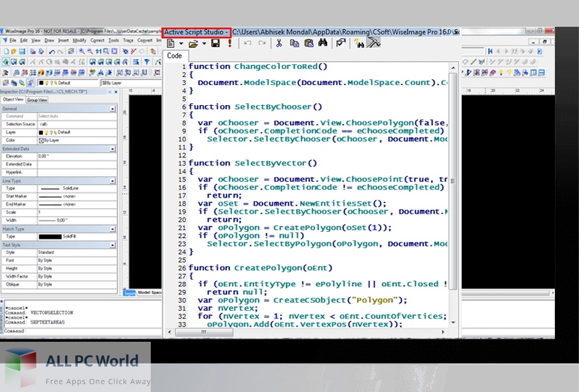Screen dimensions: 579x392
Task: Open the Modify menu in WiseImage
Action: click(79, 40)
